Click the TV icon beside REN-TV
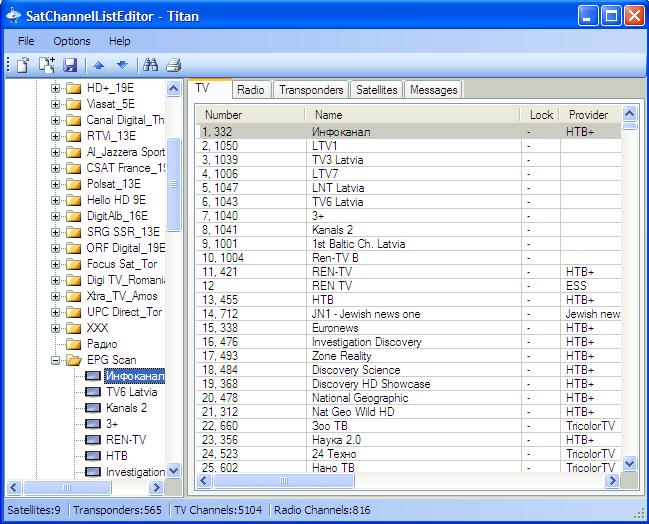 (92, 440)
